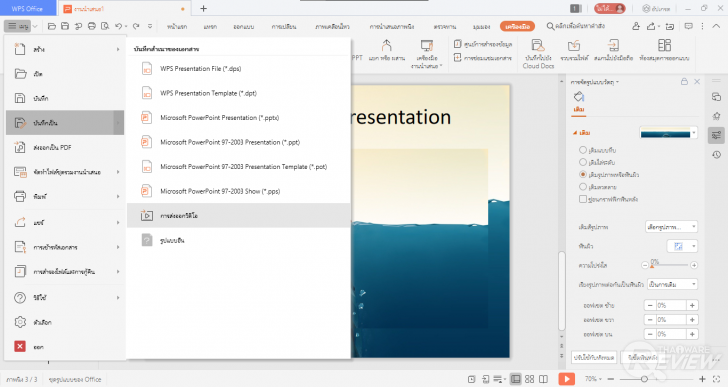Select the paint bucket Fill tab icon

click(578, 97)
